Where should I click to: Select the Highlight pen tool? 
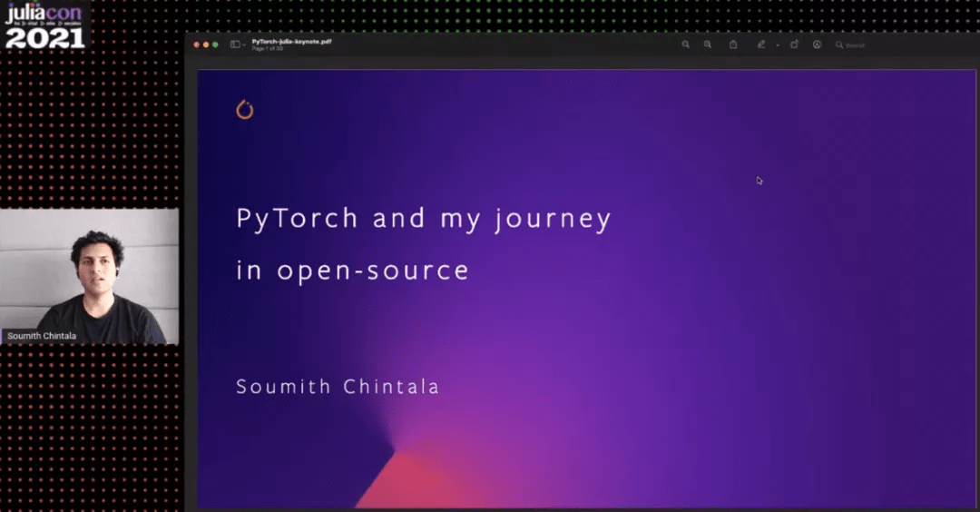point(760,44)
